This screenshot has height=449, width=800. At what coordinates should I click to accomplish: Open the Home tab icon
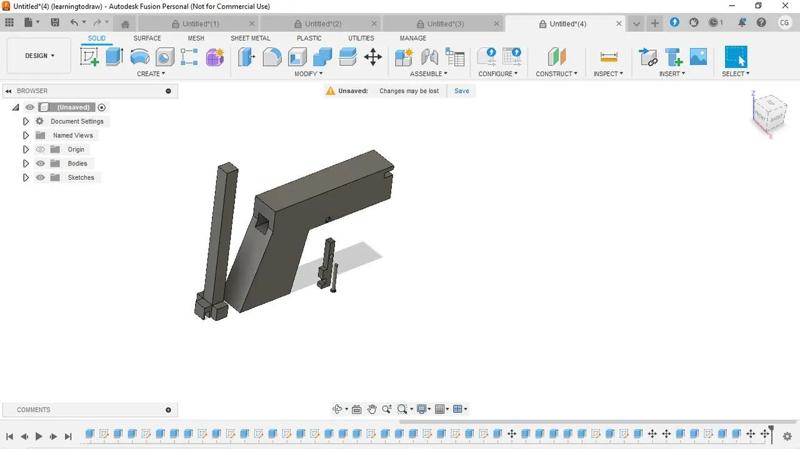point(125,24)
